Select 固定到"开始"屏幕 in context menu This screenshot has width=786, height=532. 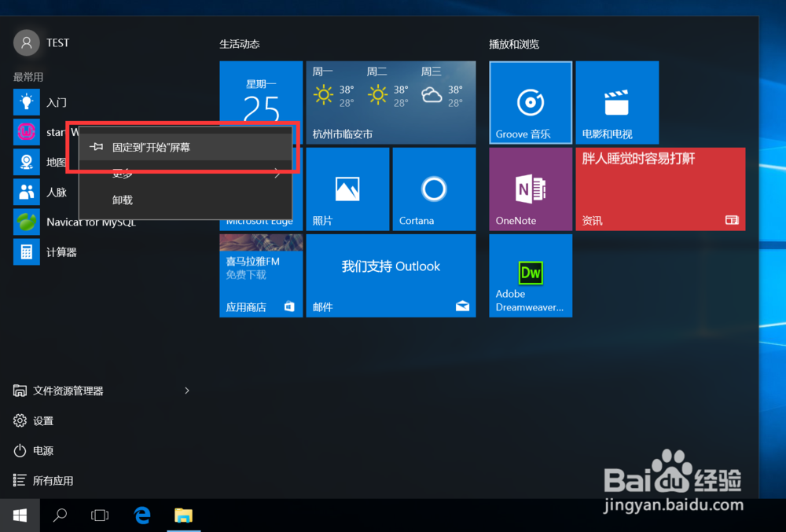point(185,147)
